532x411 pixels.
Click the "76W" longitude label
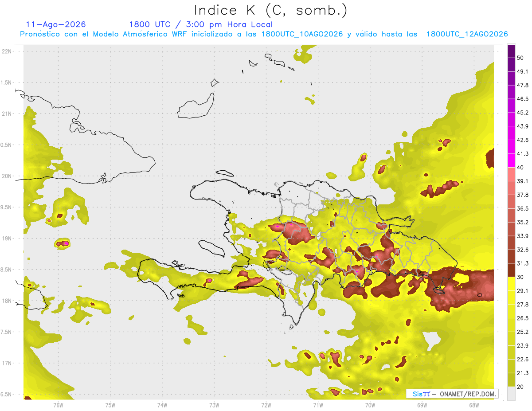coord(58,405)
